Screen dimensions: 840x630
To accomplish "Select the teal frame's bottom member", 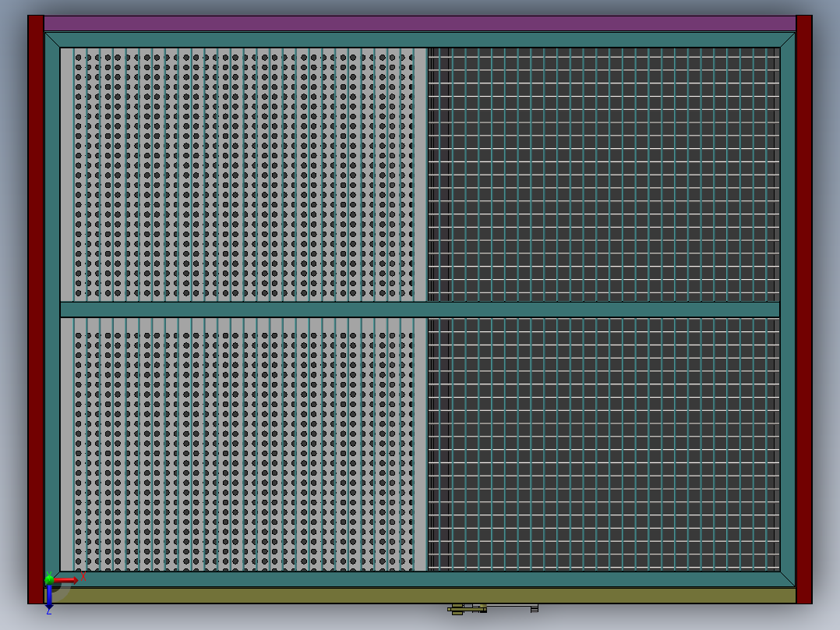I will (x=419, y=579).
